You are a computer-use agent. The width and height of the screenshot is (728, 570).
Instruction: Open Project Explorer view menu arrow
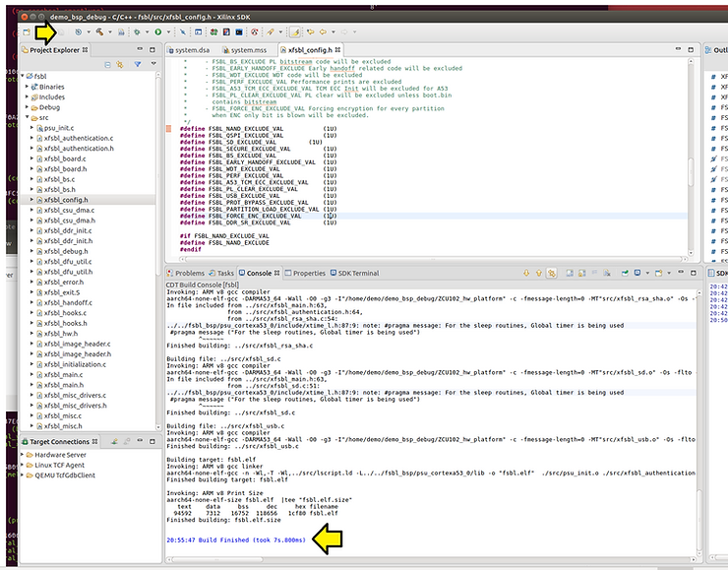coord(153,64)
